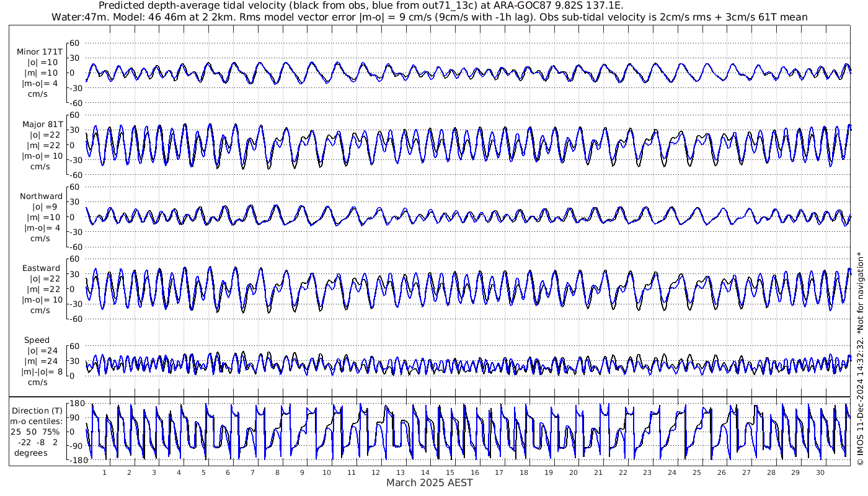Screen dimensions: 868x496
Task: Click the vertical IMOS copyright notice
Action: pos(861,360)
